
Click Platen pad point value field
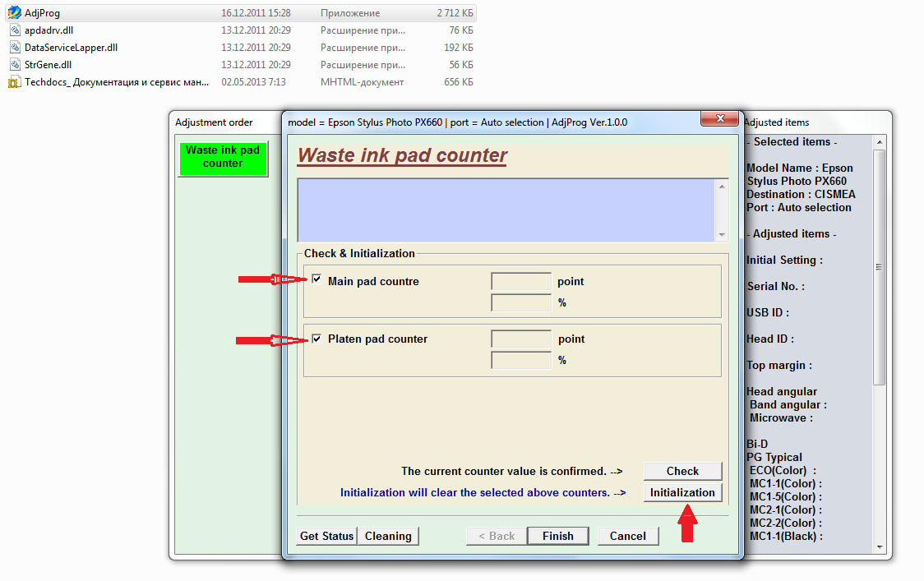[x=521, y=339]
